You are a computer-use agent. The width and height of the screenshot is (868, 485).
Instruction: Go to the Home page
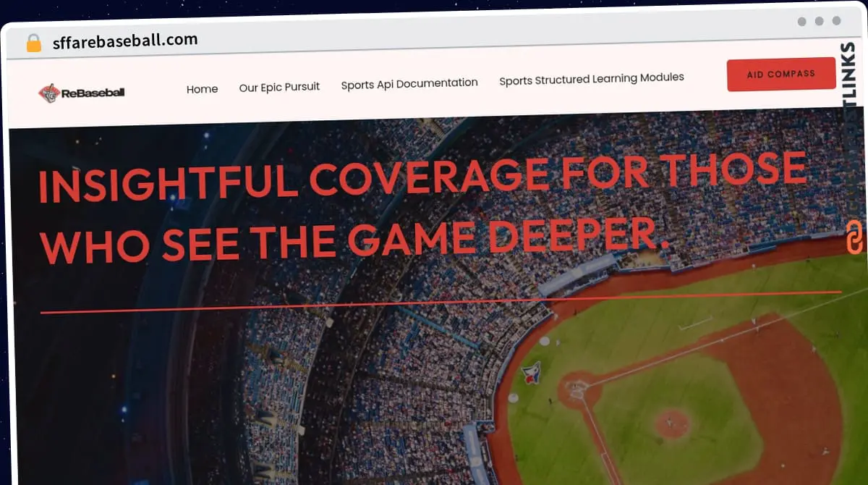pyautogui.click(x=202, y=89)
